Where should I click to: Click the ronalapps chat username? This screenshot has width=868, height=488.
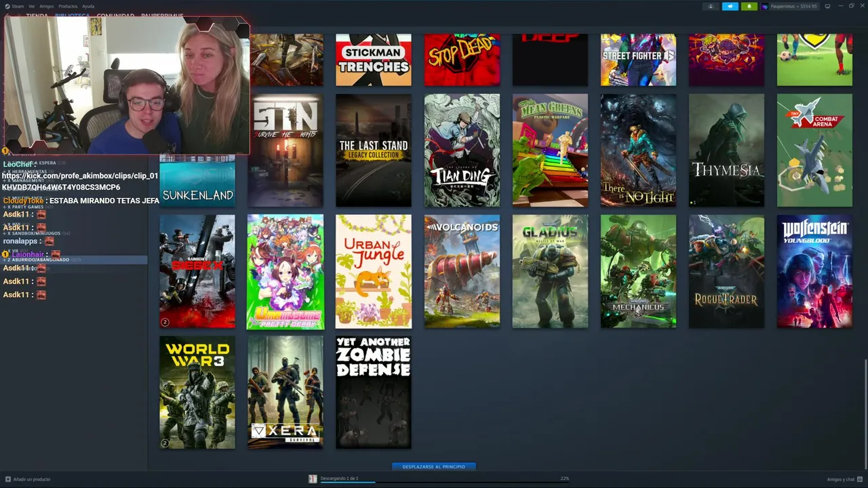[20, 241]
